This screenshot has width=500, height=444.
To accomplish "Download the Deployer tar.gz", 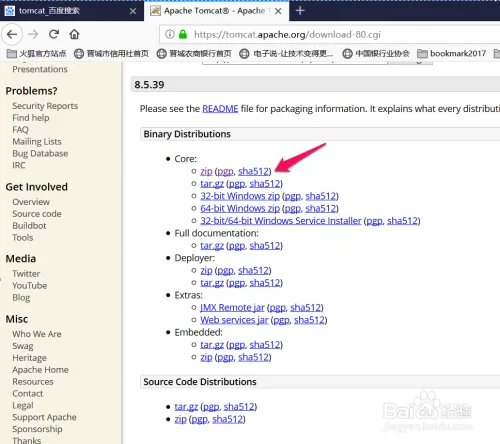I will coord(212,283).
